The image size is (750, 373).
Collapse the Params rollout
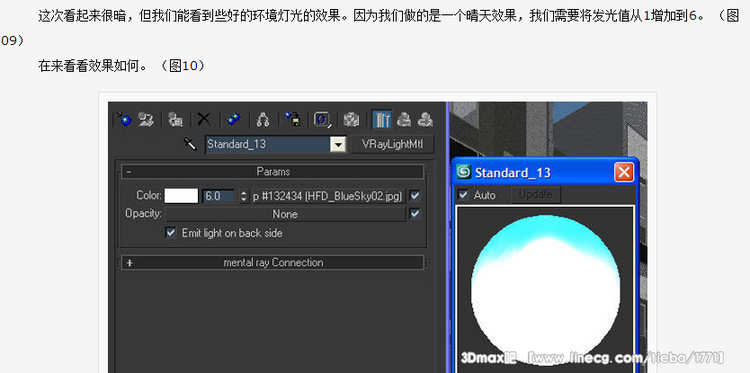[x=273, y=171]
